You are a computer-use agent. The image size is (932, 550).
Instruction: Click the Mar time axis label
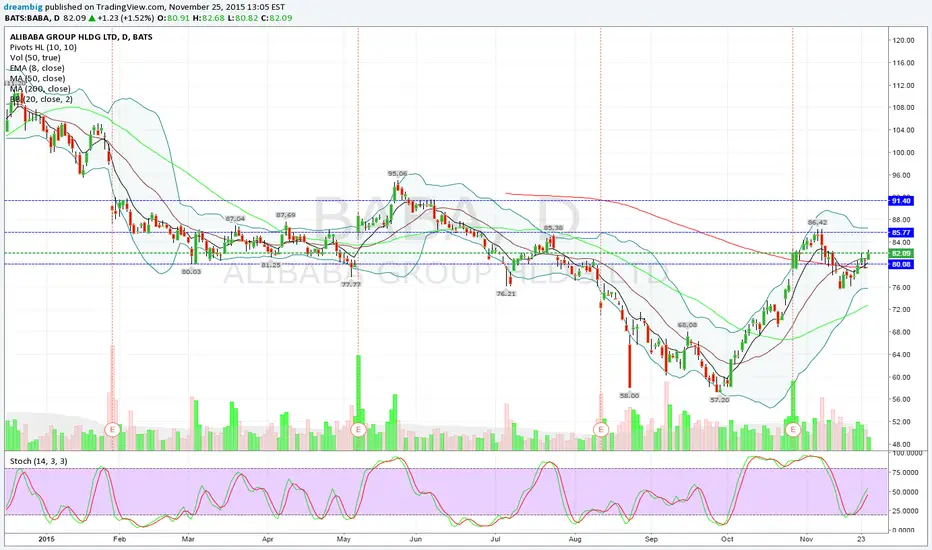pyautogui.click(x=188, y=539)
